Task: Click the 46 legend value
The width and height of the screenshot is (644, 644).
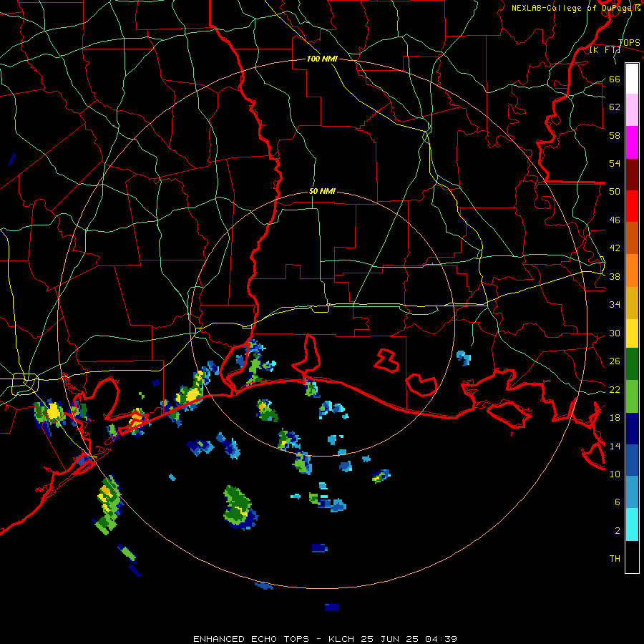Action: pos(615,220)
